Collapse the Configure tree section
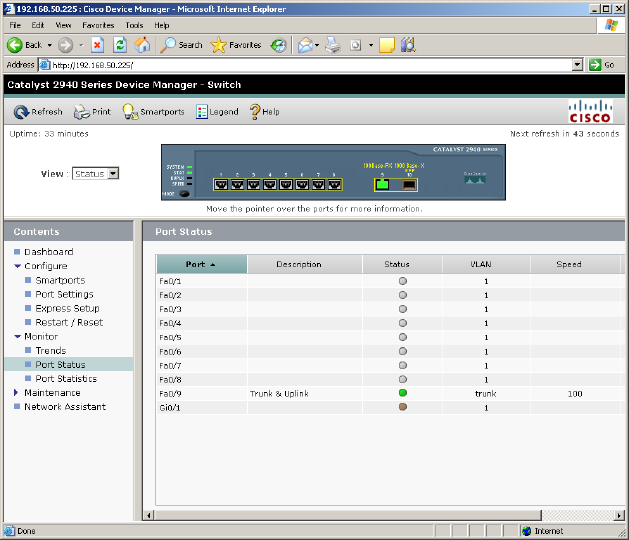629x540 pixels. pyautogui.click(x=17, y=266)
